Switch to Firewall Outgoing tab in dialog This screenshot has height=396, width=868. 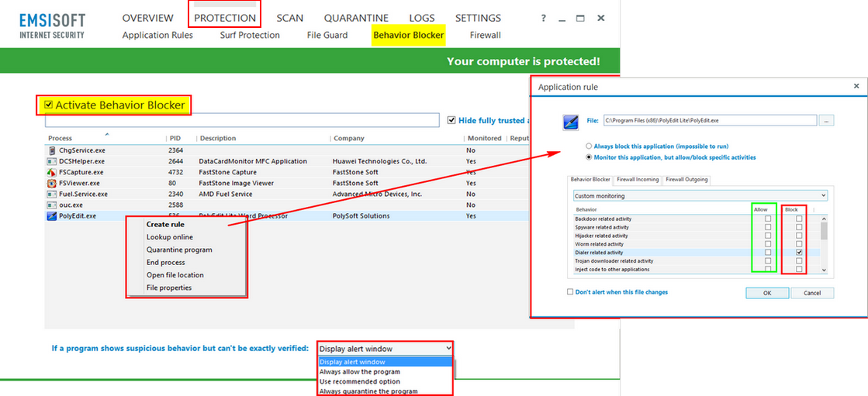click(686, 180)
